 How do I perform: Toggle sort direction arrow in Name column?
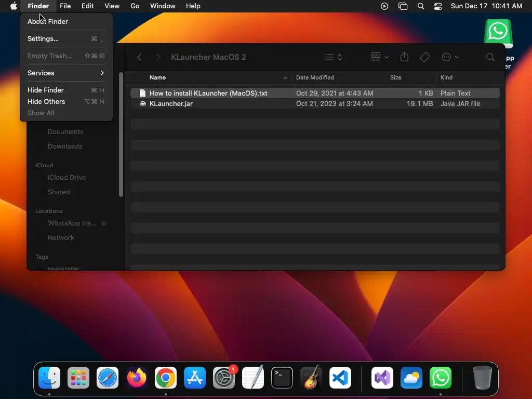coord(285,78)
